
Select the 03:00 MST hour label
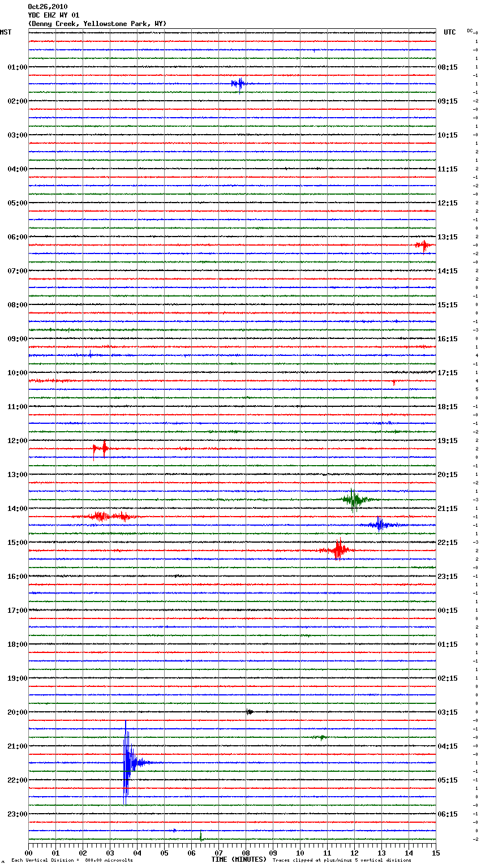coord(18,135)
